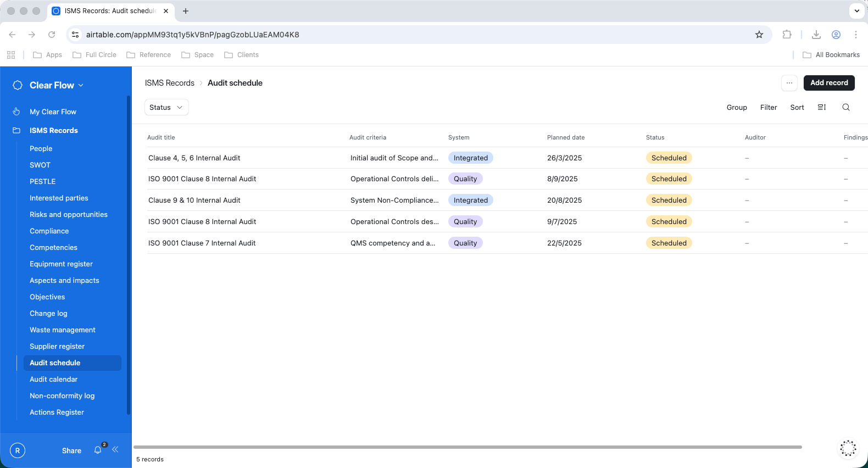Collapse sidebar with double chevron icon
868x468 pixels.
[115, 450]
